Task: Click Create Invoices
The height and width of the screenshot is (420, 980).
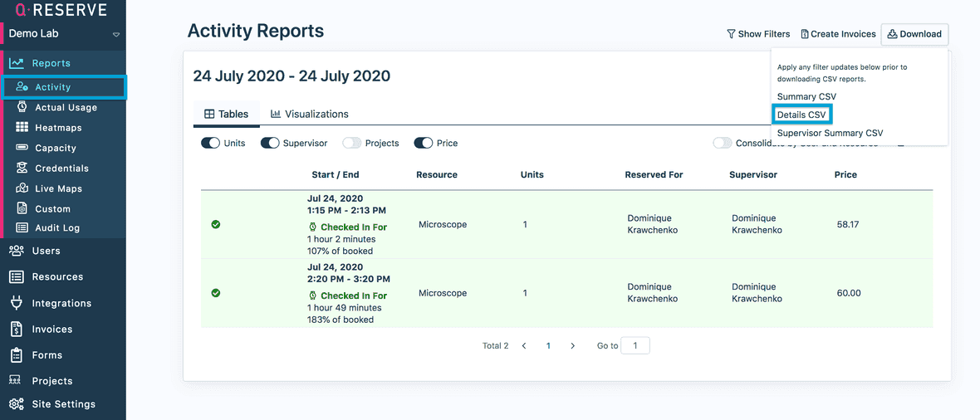Action: (838, 34)
